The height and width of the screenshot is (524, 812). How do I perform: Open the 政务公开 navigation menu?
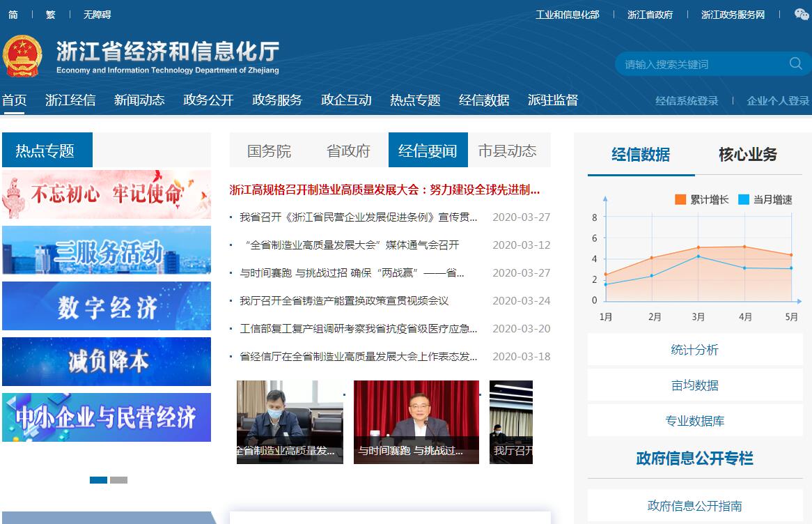208,100
